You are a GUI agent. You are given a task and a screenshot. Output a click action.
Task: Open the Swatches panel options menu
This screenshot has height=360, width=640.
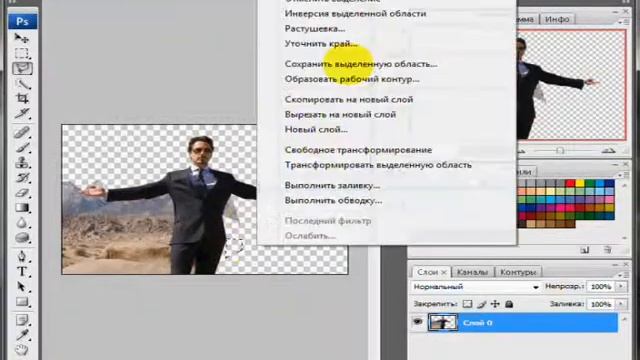pyautogui.click(x=625, y=174)
